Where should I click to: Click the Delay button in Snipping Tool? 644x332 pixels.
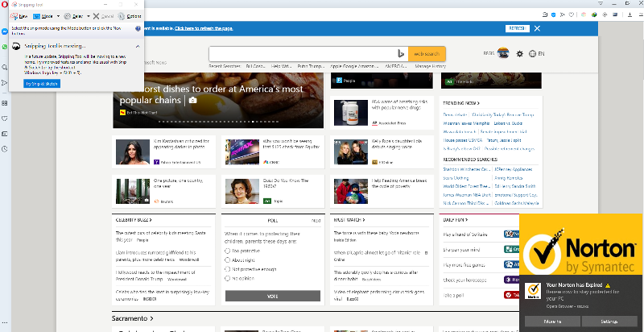pos(73,16)
